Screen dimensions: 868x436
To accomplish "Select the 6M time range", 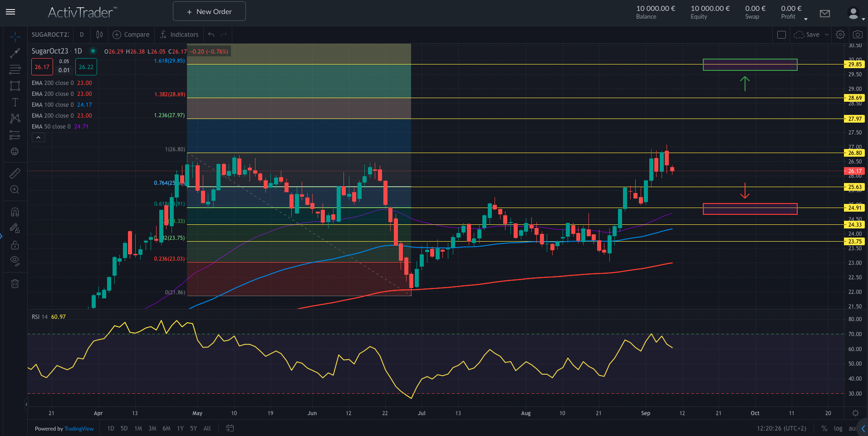I will tap(167, 428).
